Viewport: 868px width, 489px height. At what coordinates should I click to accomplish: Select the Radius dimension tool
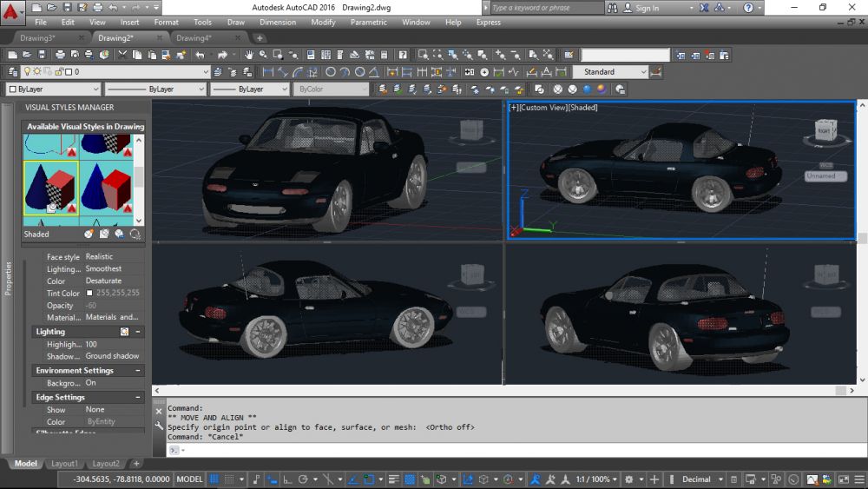pos(331,72)
